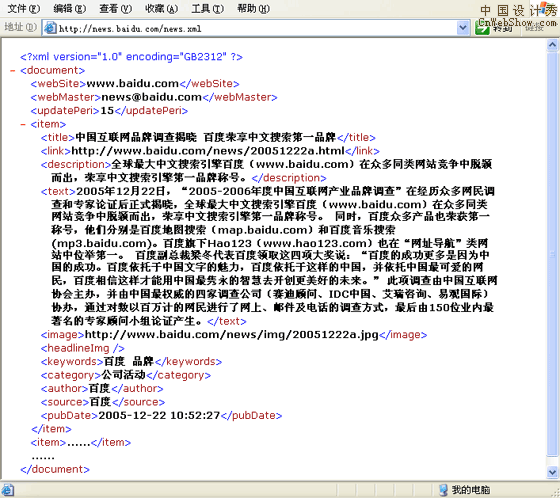Screen dimensions: 560x498
Task: Click the status bar page icon
Action: coord(8,490)
